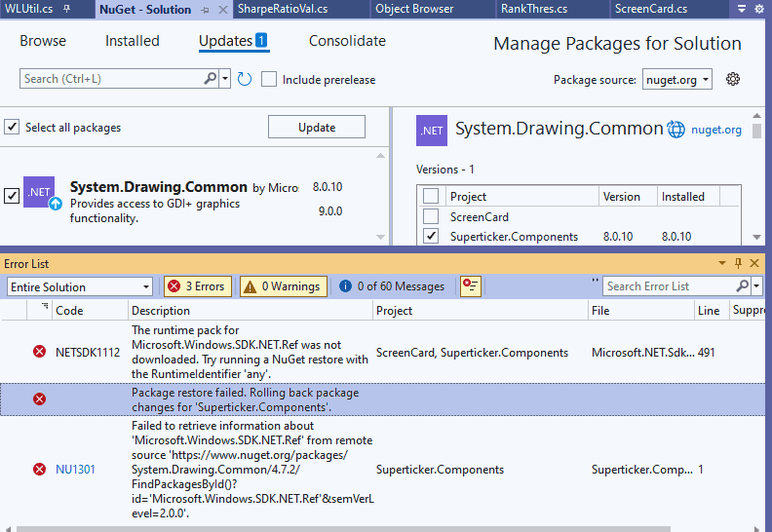Close the Error List panel
This screenshot has height=532, width=772.
pos(755,263)
